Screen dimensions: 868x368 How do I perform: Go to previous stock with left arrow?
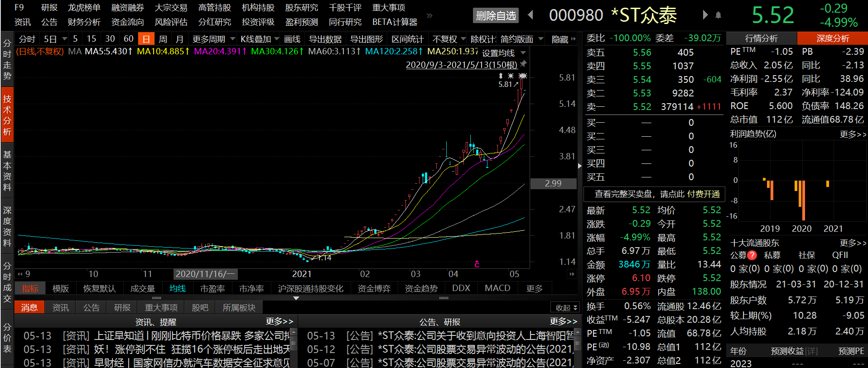[530, 15]
